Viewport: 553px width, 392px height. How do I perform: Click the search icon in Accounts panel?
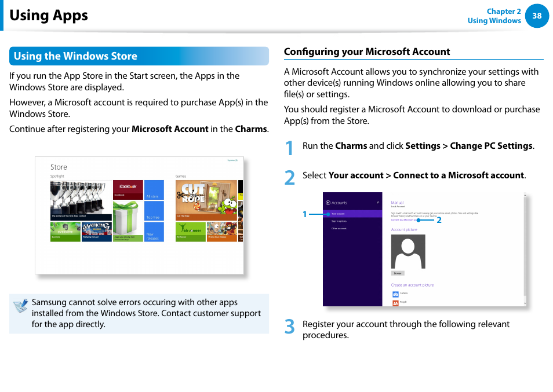(378, 203)
